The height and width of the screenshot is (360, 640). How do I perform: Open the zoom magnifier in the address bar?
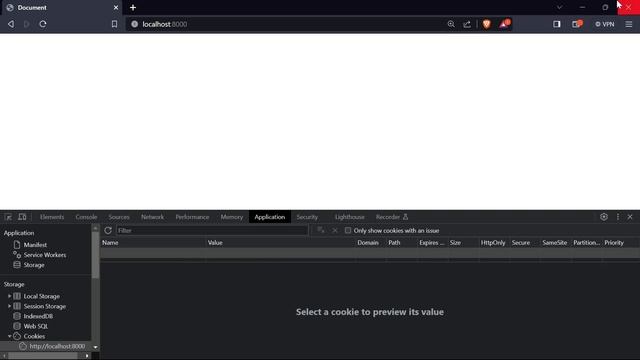pos(451,24)
